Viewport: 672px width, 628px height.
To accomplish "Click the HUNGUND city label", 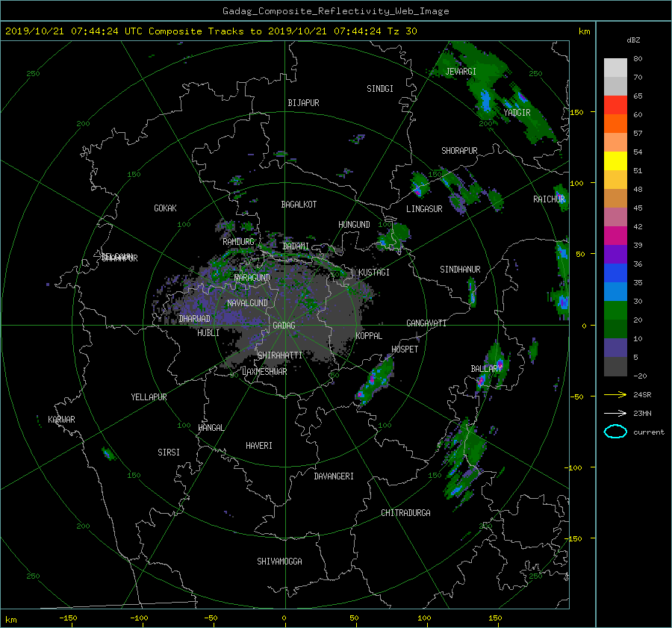I will coord(354,225).
